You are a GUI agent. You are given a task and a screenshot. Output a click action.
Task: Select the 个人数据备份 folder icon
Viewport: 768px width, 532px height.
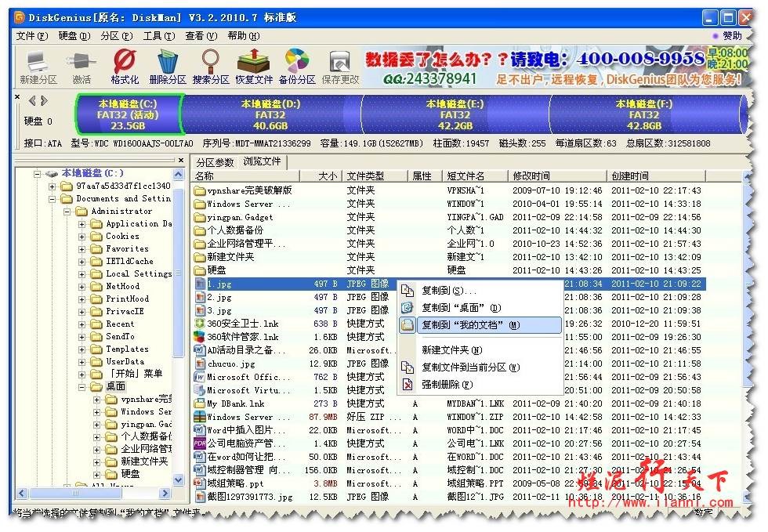(x=199, y=230)
